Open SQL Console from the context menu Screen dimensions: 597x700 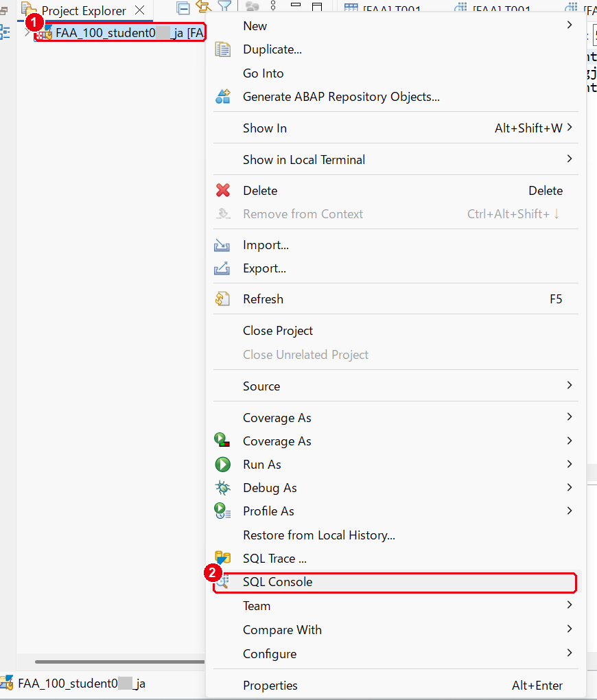pos(396,582)
